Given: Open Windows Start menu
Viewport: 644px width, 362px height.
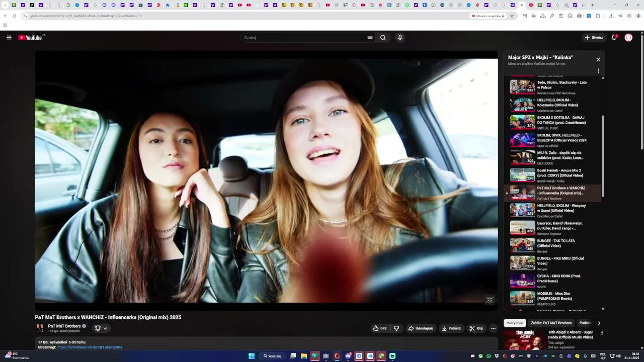Looking at the screenshot, I should (252, 356).
